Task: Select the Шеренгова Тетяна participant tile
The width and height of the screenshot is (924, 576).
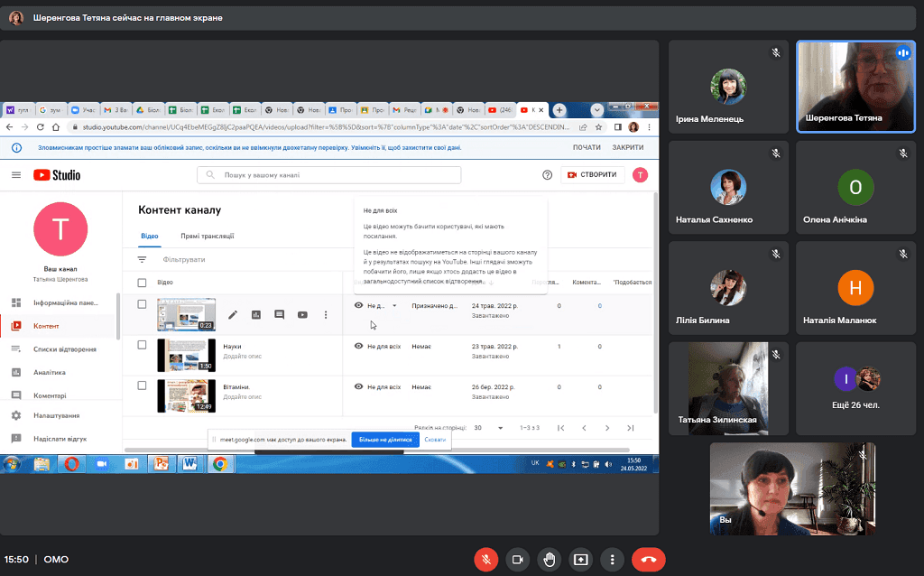Action: pos(855,87)
